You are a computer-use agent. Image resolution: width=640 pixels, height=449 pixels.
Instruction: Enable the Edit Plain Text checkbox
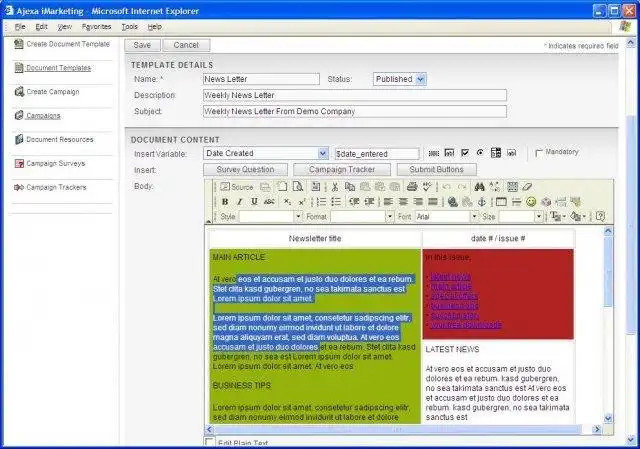pos(209,442)
